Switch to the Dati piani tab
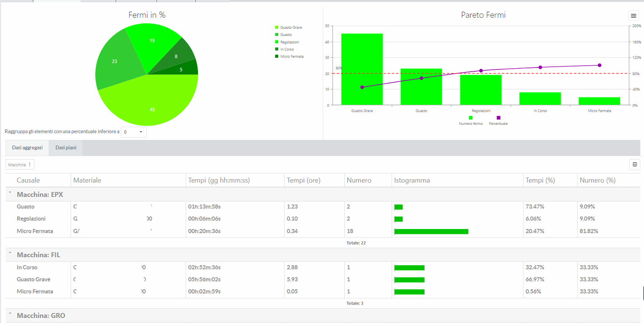Image resolution: width=644 pixels, height=323 pixels. (x=66, y=148)
